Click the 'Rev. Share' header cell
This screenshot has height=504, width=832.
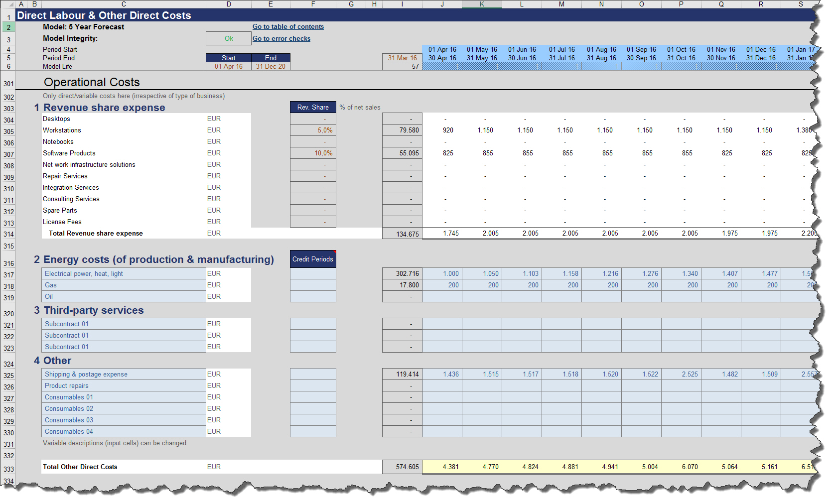[x=313, y=108]
